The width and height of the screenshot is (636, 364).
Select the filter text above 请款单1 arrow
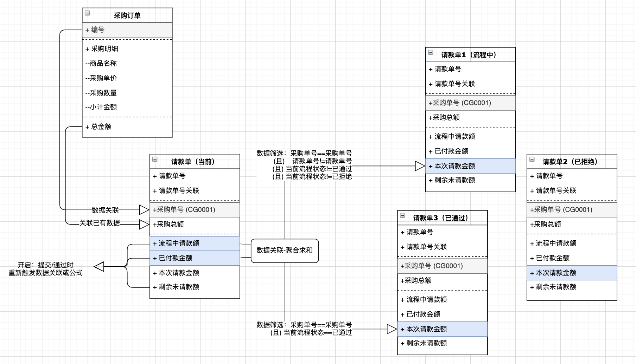pyautogui.click(x=304, y=165)
